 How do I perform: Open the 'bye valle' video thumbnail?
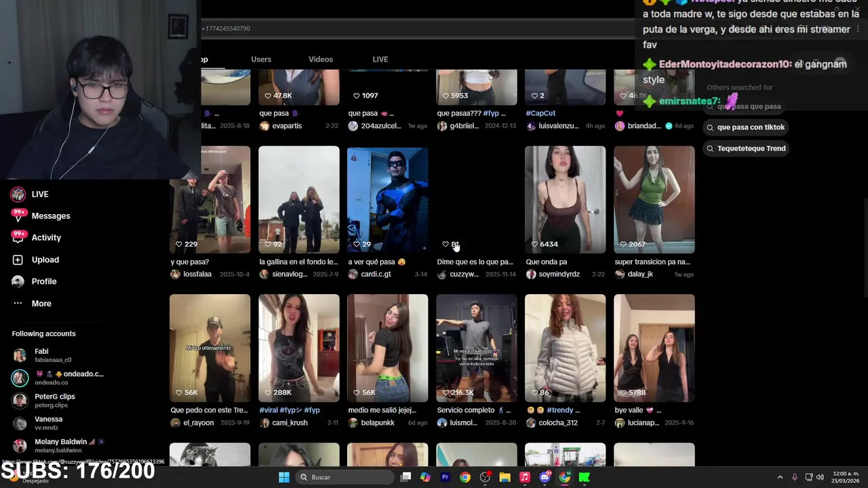tap(654, 348)
